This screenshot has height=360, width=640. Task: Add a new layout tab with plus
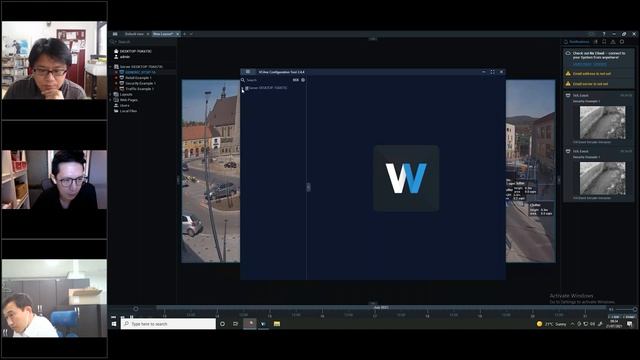pos(184,34)
